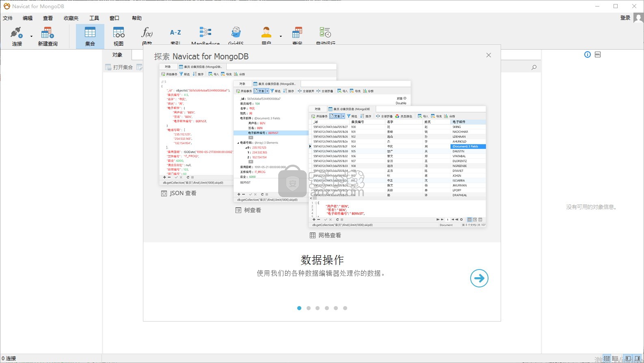Viewport: 644px width, 363px height.
Task: Click the 登录 sign-in link
Action: pos(625,17)
